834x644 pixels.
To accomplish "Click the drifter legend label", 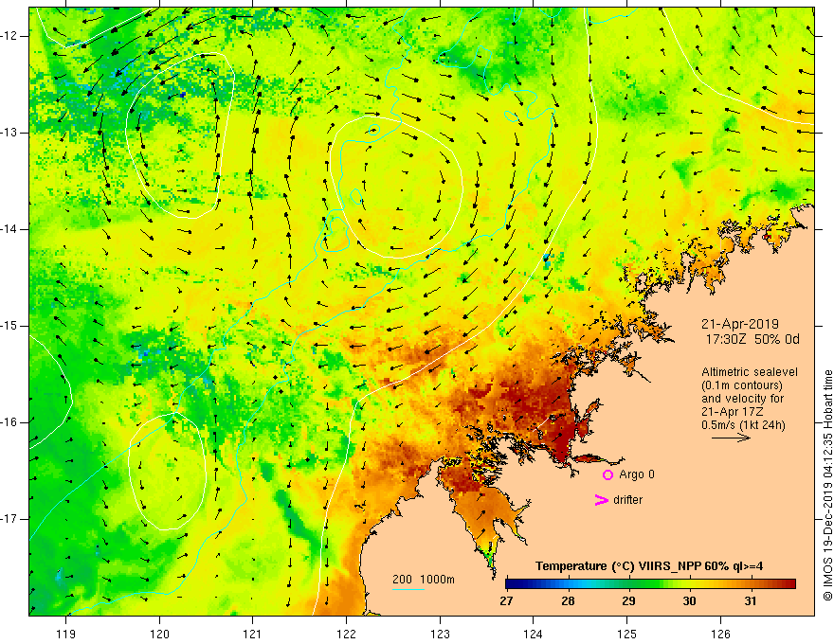I will [x=627, y=499].
